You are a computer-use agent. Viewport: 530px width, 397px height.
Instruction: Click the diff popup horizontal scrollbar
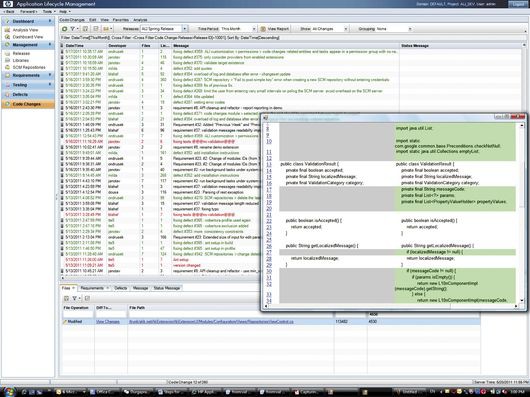[391, 306]
